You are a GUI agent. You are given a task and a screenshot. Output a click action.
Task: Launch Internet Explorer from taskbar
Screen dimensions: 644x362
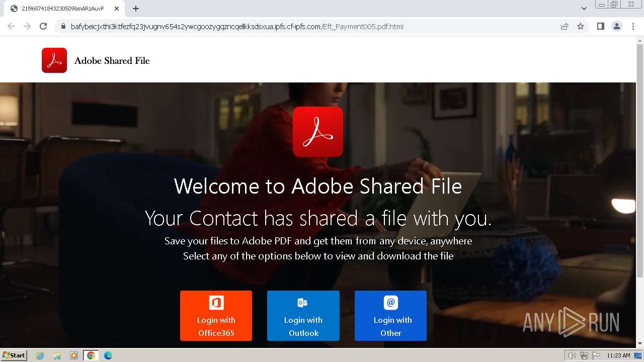tap(40, 355)
